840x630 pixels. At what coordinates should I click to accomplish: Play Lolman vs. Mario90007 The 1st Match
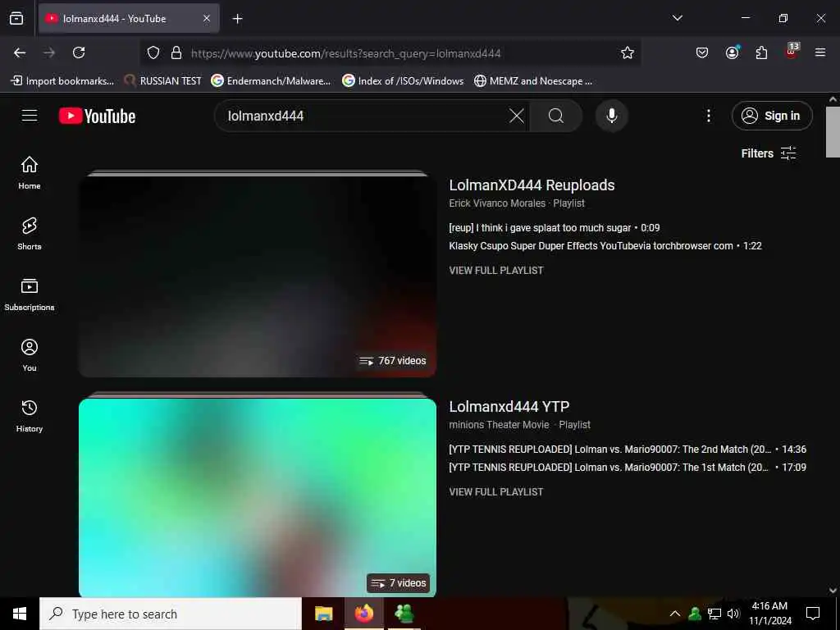[x=628, y=468]
